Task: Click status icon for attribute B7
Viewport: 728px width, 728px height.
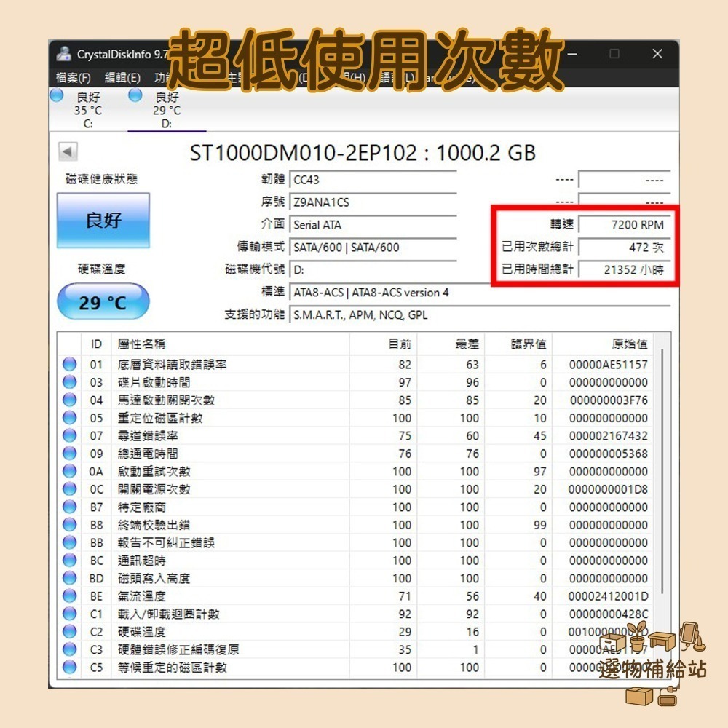Action: pos(70,507)
